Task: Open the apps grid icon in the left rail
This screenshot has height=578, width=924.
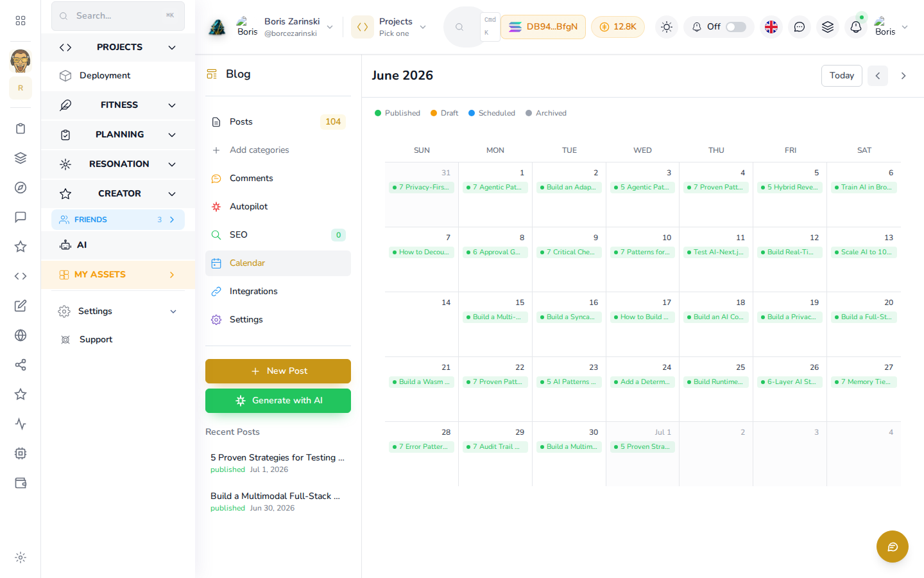Action: click(21, 21)
